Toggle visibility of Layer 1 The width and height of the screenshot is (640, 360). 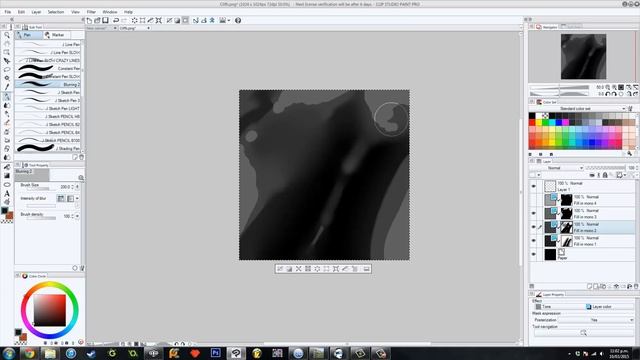pos(533,186)
